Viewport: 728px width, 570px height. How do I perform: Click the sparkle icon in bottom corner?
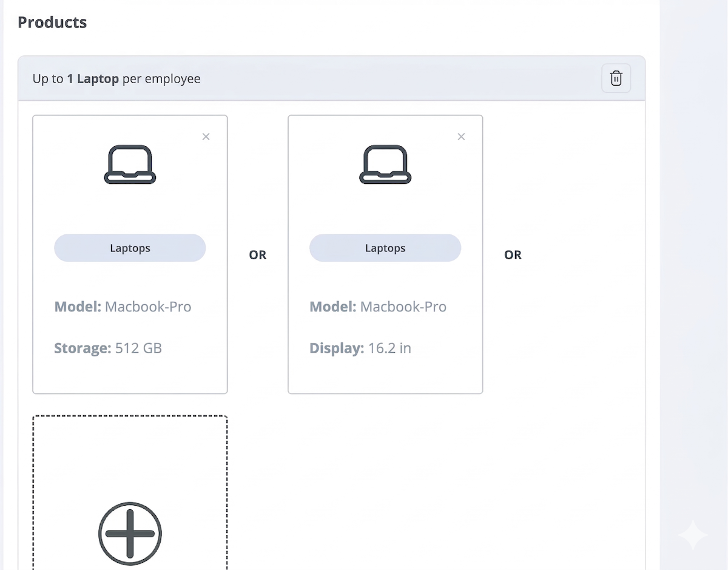pos(692,535)
